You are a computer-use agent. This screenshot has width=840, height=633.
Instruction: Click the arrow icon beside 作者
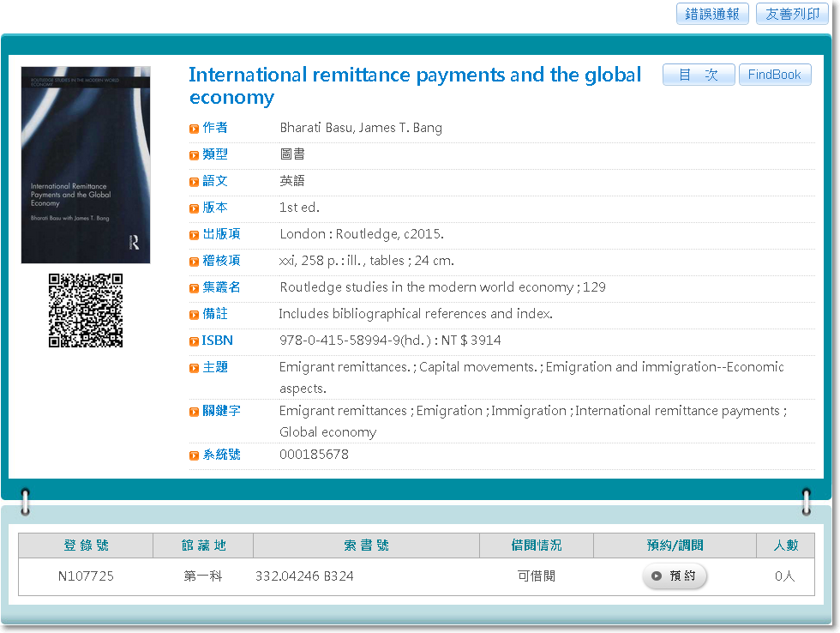[195, 129]
